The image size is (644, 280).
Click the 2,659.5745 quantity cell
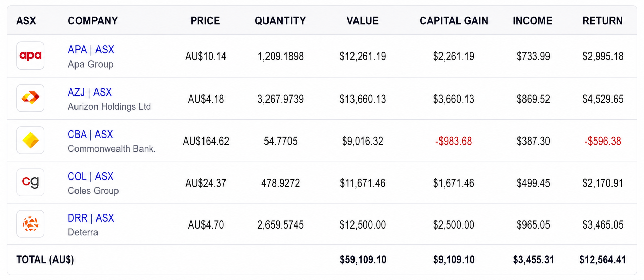pyautogui.click(x=281, y=225)
